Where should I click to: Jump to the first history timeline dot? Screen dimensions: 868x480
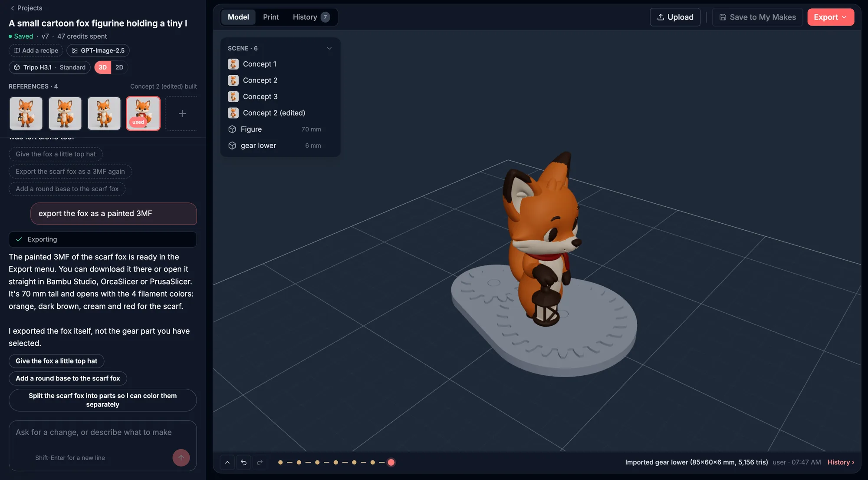pyautogui.click(x=280, y=462)
